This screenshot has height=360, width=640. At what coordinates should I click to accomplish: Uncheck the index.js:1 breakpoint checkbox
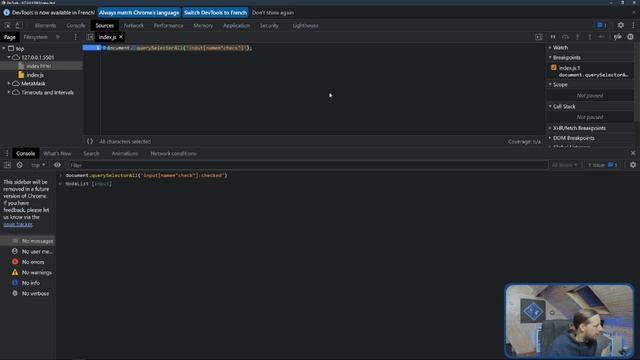pos(554,68)
